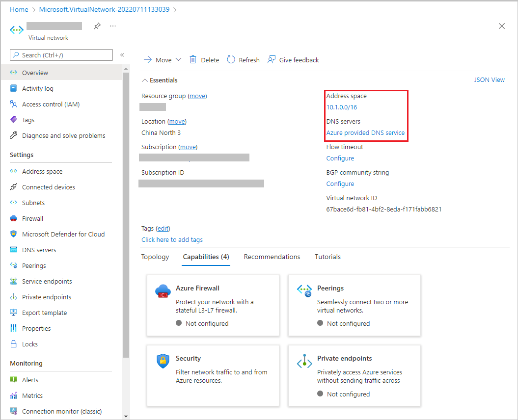Screen dimensions: 518x420
Task: Click the virtual network ID value text
Action: (x=384, y=210)
